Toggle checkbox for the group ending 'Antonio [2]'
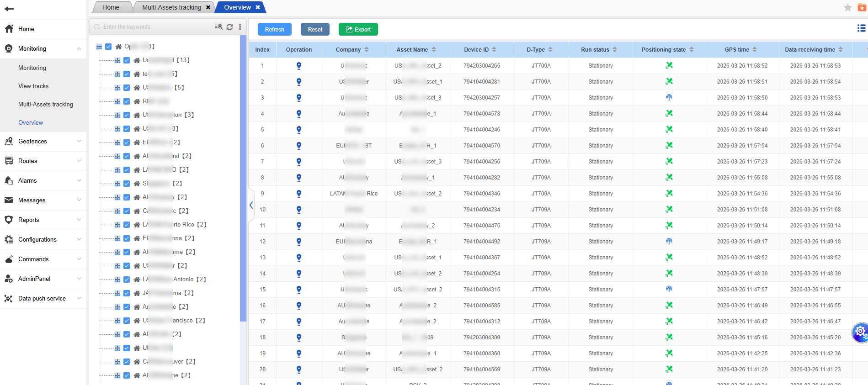Image resolution: width=868 pixels, height=385 pixels. click(127, 280)
